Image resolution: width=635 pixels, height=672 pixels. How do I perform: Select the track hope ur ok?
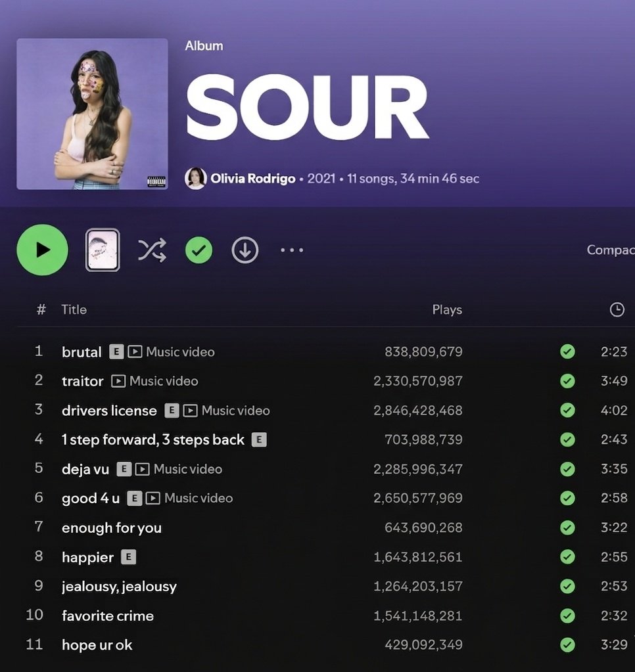97,645
